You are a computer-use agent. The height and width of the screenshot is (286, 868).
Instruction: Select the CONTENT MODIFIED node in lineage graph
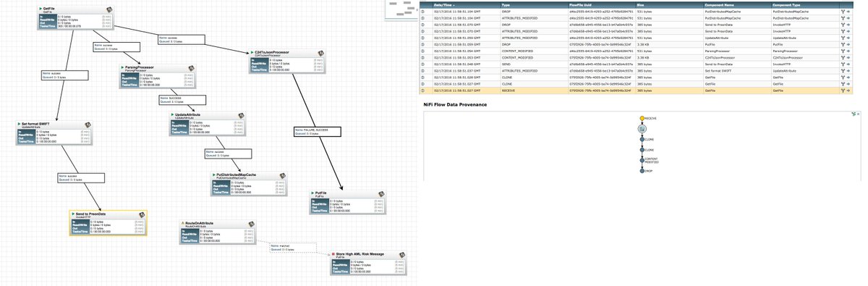coord(642,160)
